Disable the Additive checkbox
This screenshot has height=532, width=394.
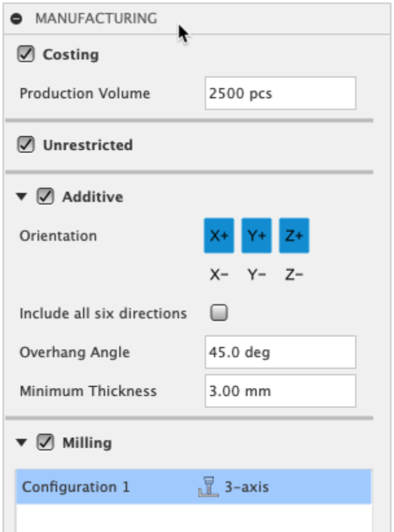click(x=45, y=197)
